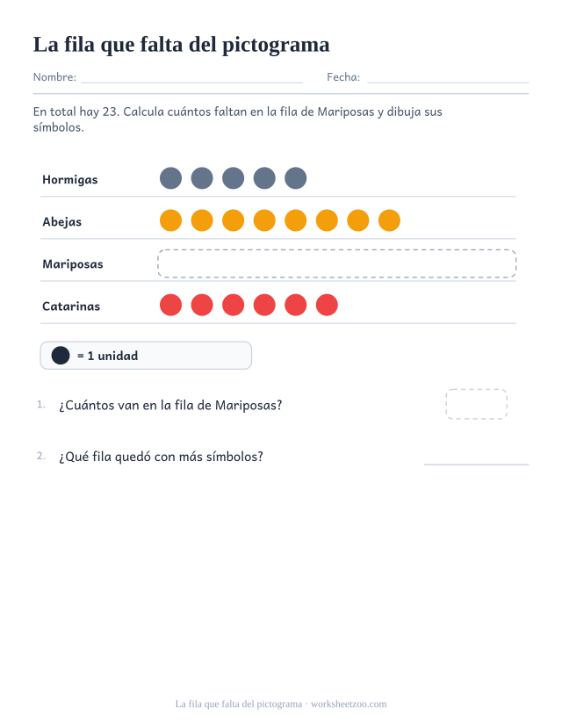Click the dashed Mariposas drawing box
The image size is (562, 728).
pyautogui.click(x=337, y=263)
